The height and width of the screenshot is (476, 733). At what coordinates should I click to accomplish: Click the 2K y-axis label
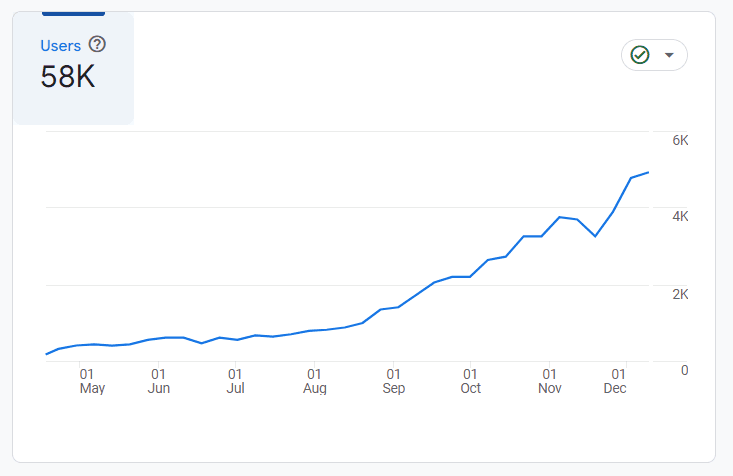[680, 294]
